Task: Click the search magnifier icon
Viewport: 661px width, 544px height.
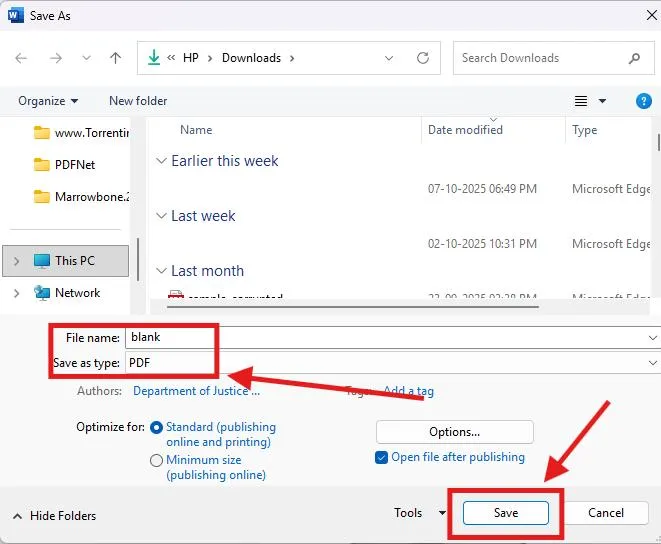Action: point(635,58)
